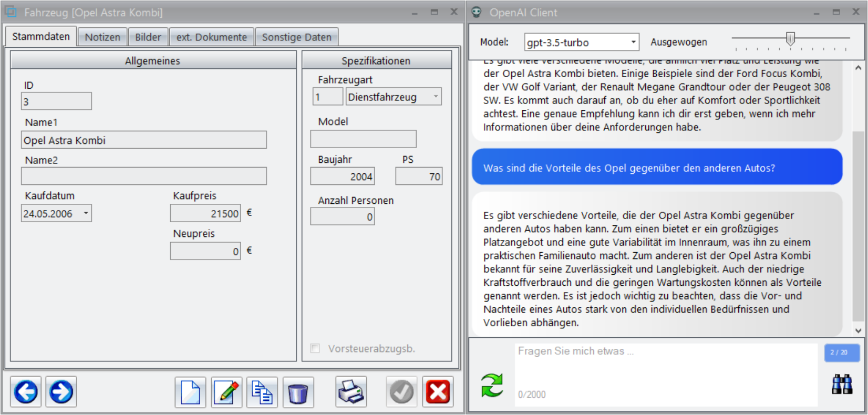The width and height of the screenshot is (868, 415).
Task: Open the Notizen tab
Action: [x=102, y=37]
